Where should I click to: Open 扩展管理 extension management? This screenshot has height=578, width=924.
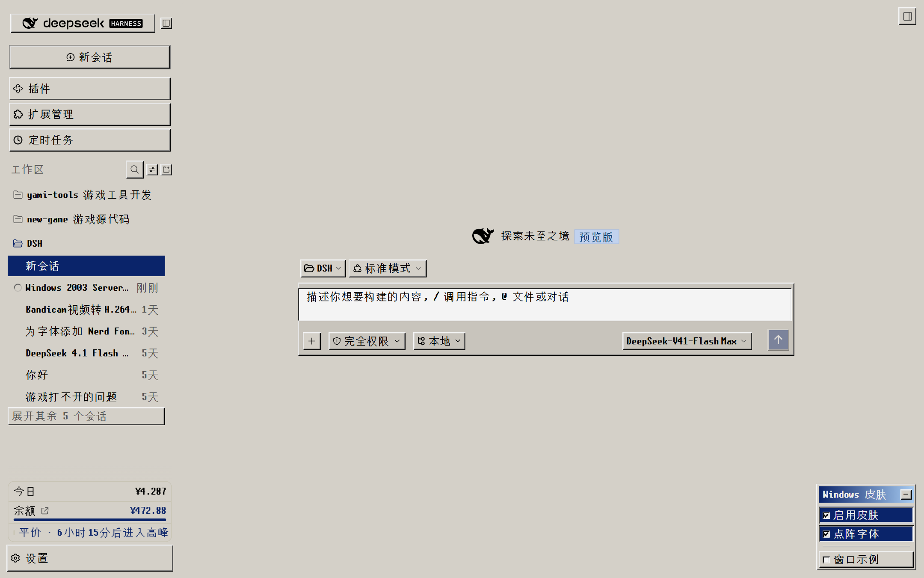tap(90, 114)
